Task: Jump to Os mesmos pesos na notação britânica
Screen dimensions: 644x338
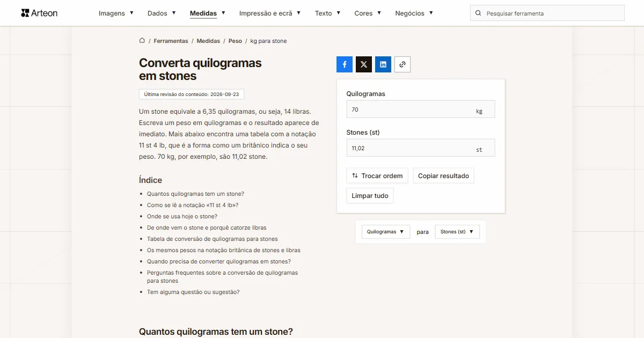Action: pos(224,250)
